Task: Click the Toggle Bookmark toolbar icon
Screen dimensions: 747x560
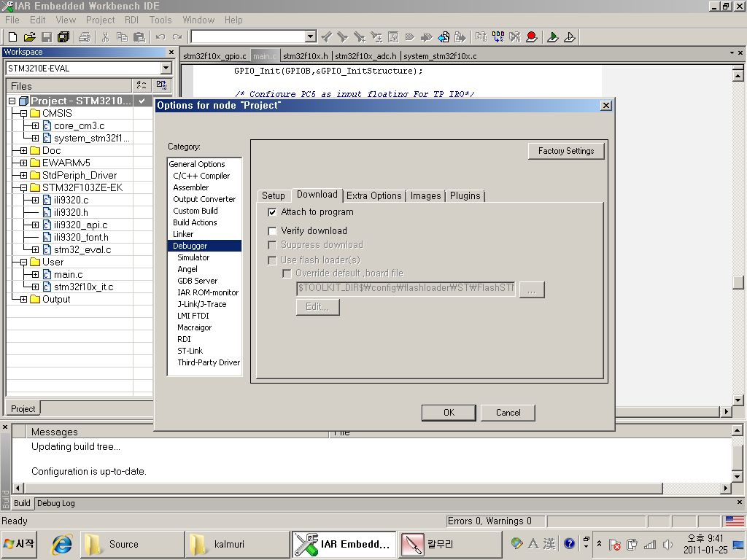Action: (x=410, y=37)
